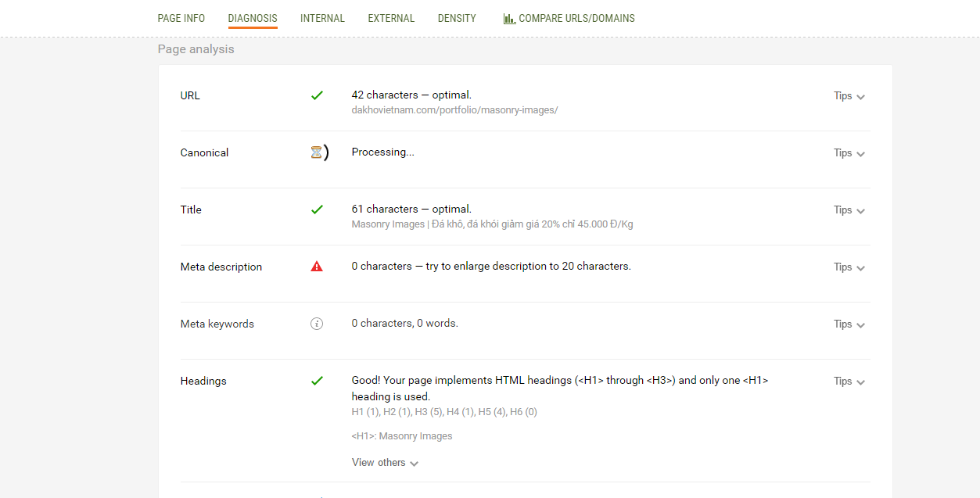Open the Internal tab
Image resolution: width=980 pixels, height=498 pixels.
click(x=322, y=18)
